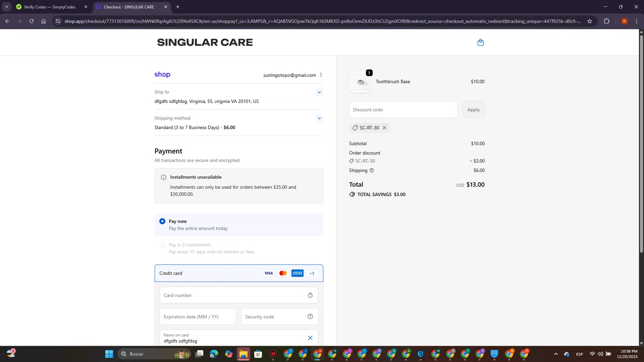The width and height of the screenshot is (644, 362).
Task: Open Microsoft Edge from the taskbar
Action: (214, 354)
